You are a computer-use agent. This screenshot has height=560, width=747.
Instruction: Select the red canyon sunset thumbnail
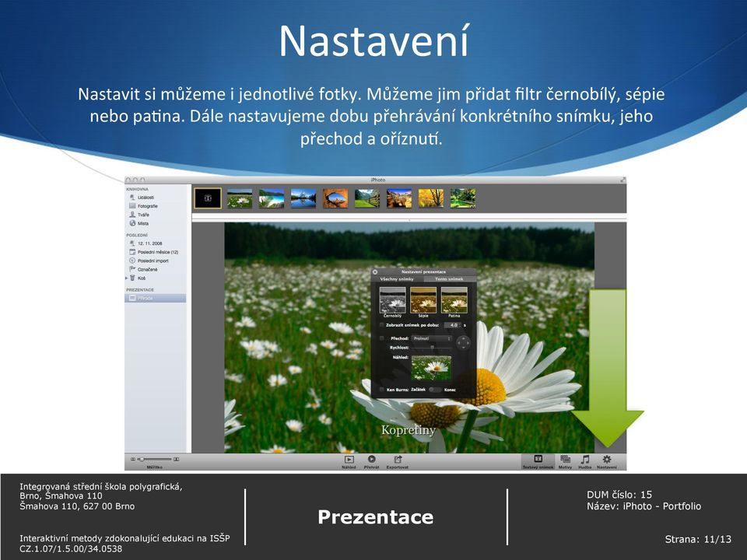coord(399,198)
